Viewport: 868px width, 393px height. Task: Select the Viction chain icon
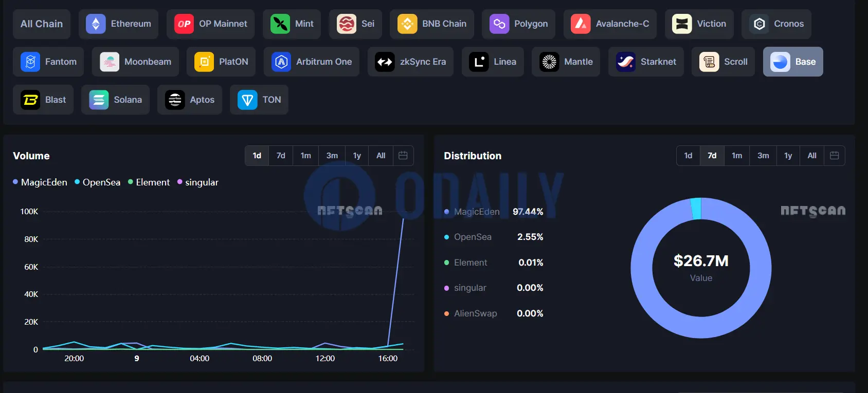(x=682, y=24)
